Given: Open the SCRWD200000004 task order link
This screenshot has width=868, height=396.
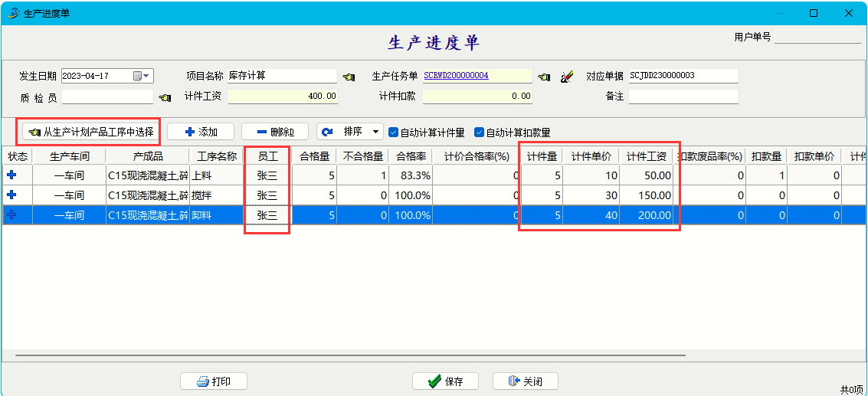Looking at the screenshot, I should click(x=456, y=76).
